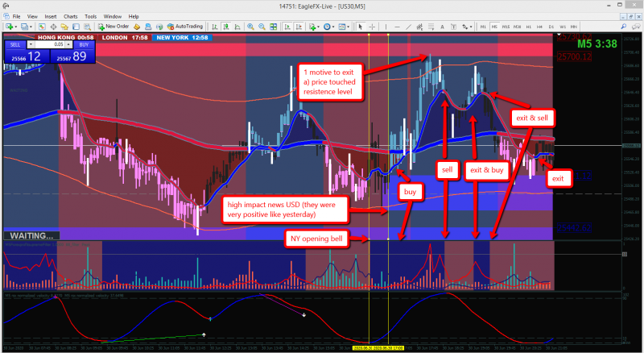Open the chat bubbles icon
Image resolution: width=644 pixels, height=353 pixels.
[636, 27]
